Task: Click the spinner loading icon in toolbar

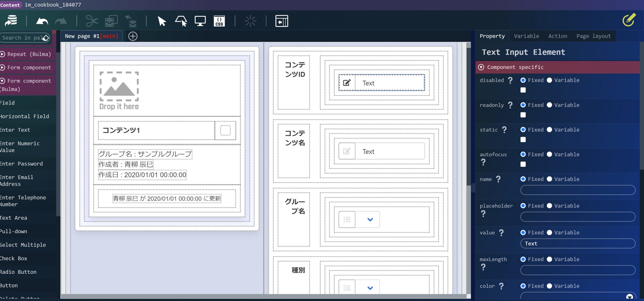Action: click(250, 21)
